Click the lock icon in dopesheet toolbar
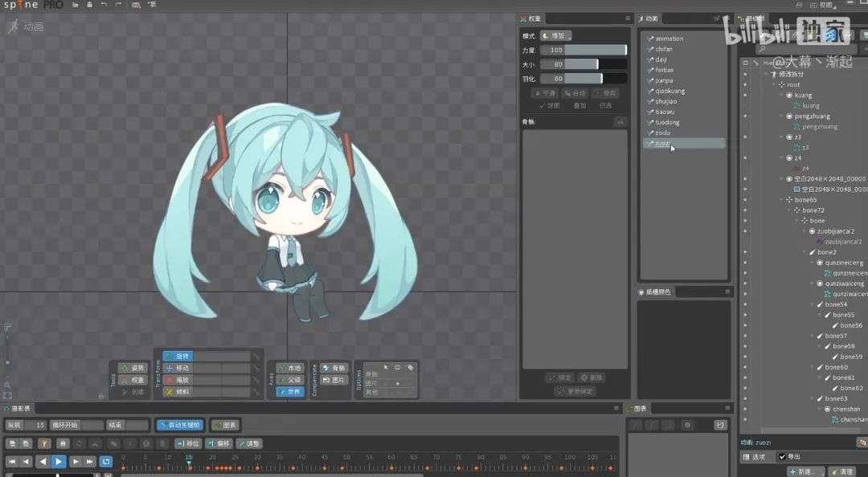Screen dimensions: 868x477 click(x=63, y=444)
